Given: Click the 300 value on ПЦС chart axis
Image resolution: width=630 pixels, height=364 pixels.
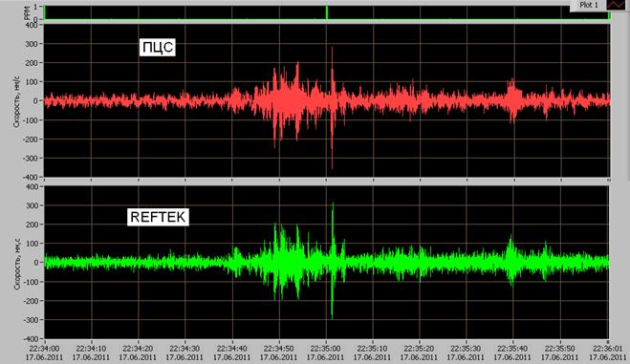Looking at the screenshot, I should [x=32, y=44].
